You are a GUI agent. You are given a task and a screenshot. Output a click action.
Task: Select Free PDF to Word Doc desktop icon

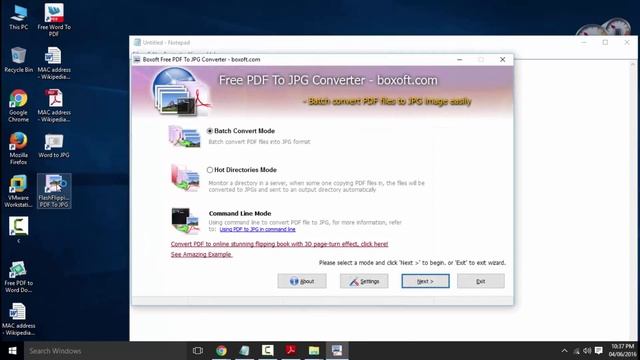(19, 277)
